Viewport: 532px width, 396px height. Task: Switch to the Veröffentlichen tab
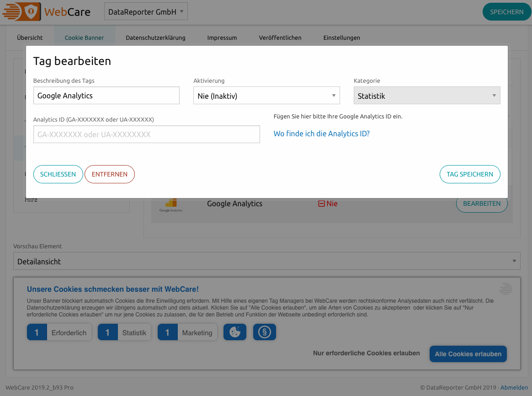tap(280, 37)
